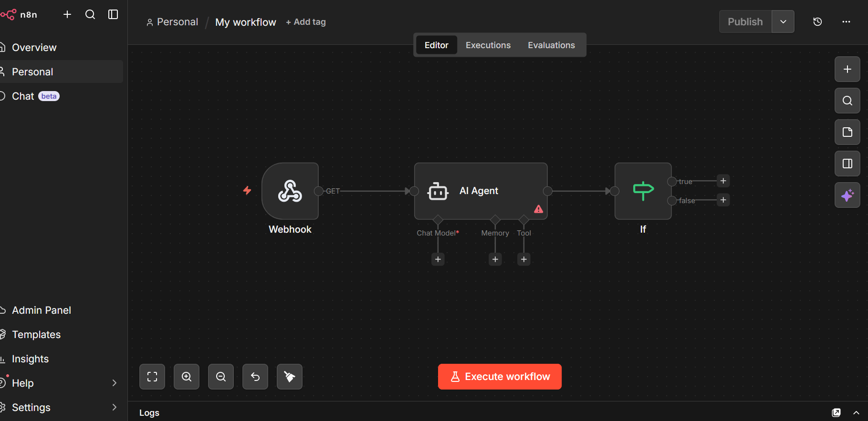Screen dimensions: 868x421
Task: Expand Help submenu chevron
Action: point(114,383)
